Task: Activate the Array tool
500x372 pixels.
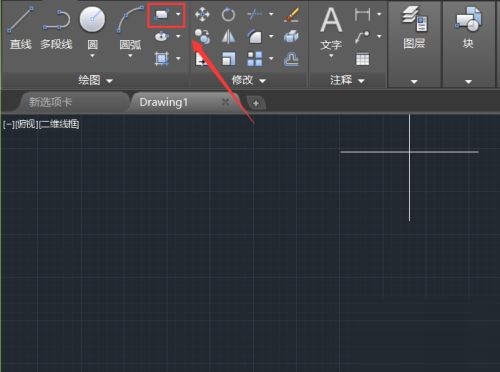Action: [255, 59]
